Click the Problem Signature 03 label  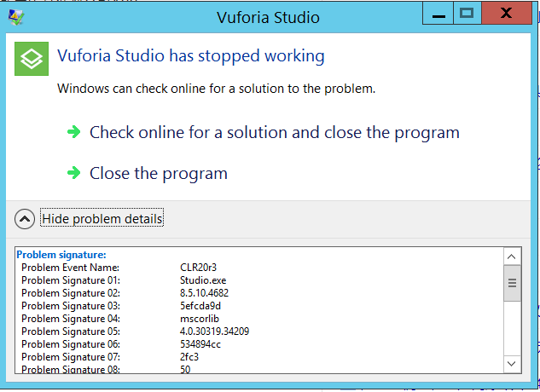(71, 306)
